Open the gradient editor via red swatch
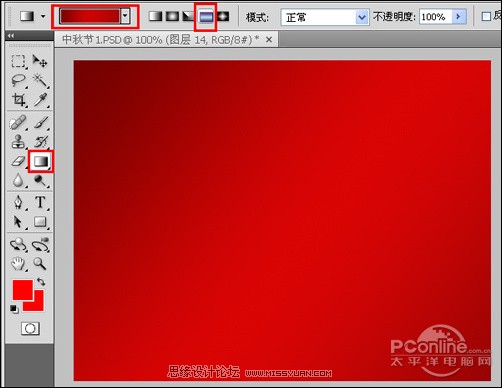 coord(89,16)
